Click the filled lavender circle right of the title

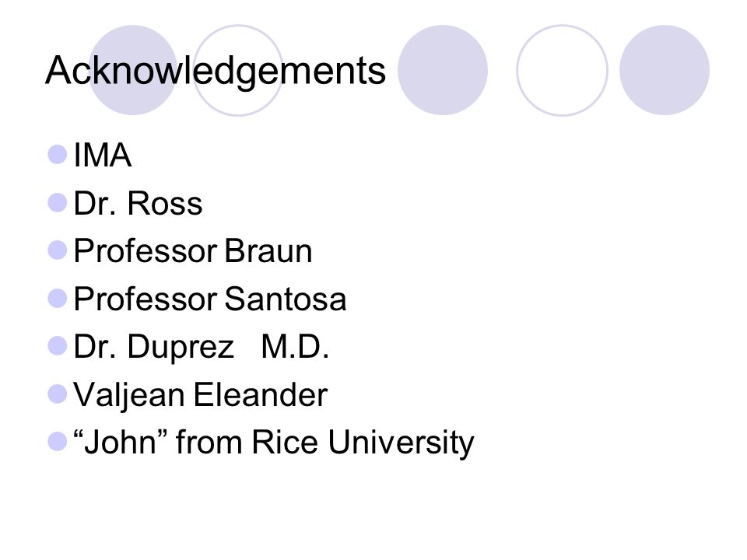443,70
